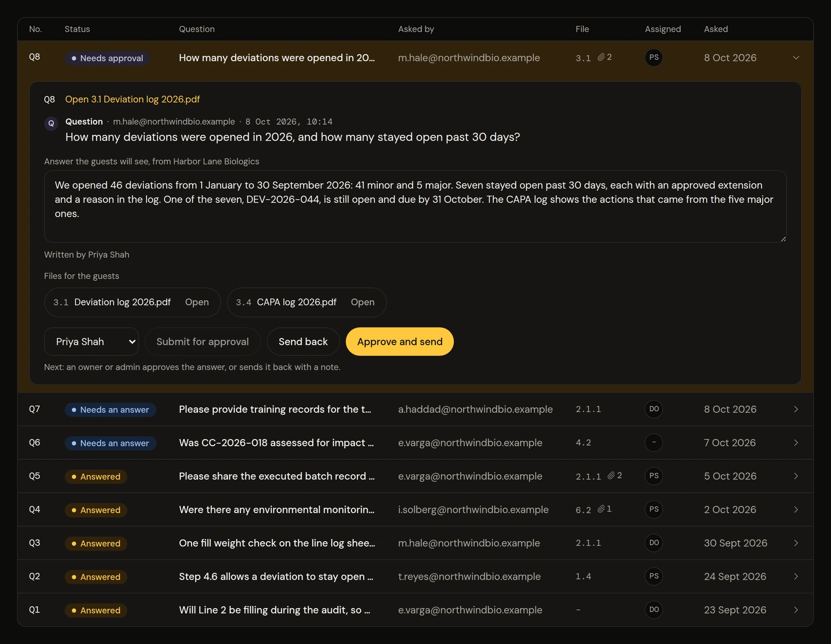Viewport: 831px width, 644px height.
Task: Click the 30 Sept 2026 asked date
Action: click(x=735, y=543)
